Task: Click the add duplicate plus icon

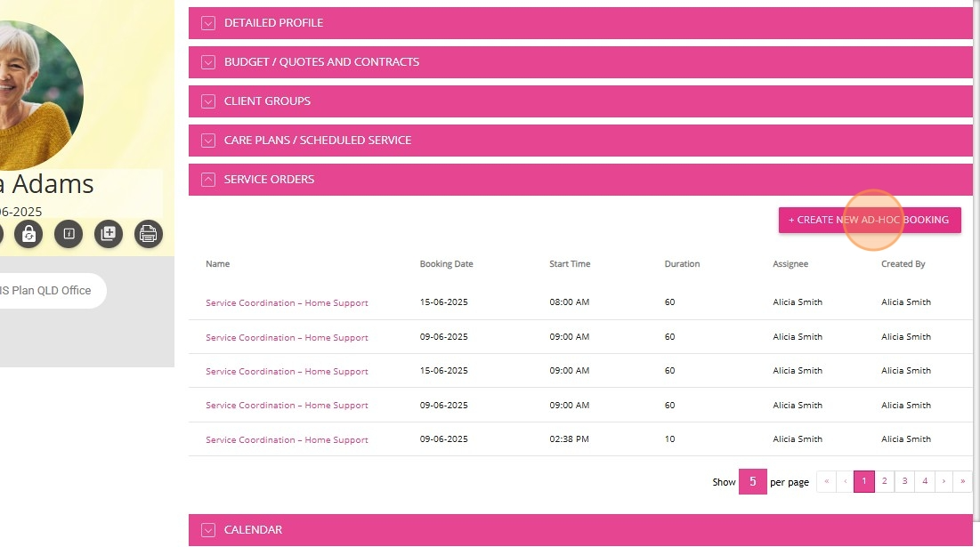Action: (109, 234)
